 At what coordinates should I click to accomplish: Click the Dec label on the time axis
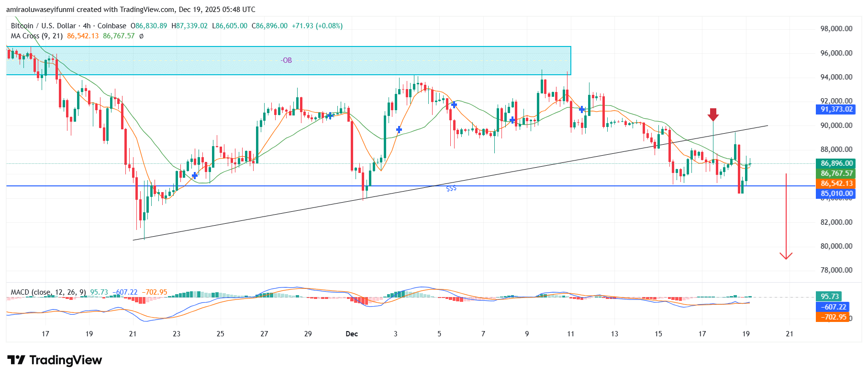[352, 334]
